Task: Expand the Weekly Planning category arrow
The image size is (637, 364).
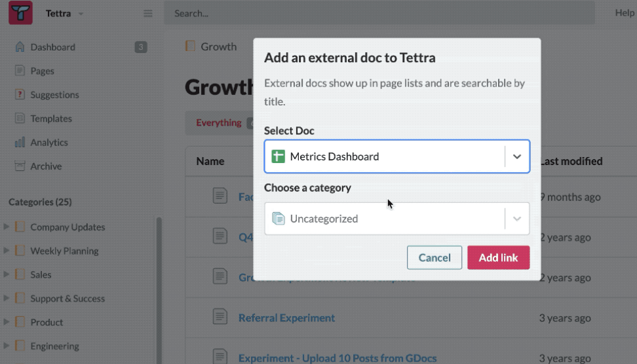Action: click(6, 251)
